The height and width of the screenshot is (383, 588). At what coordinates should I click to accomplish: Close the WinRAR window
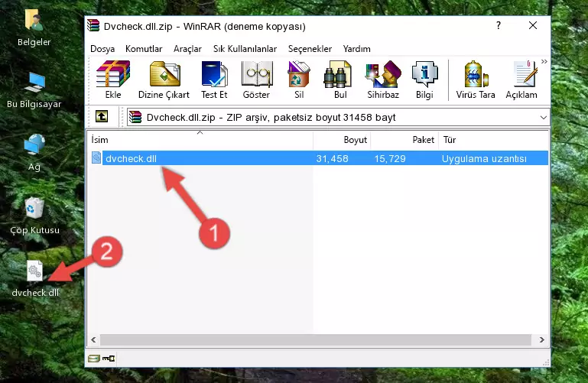tap(532, 25)
